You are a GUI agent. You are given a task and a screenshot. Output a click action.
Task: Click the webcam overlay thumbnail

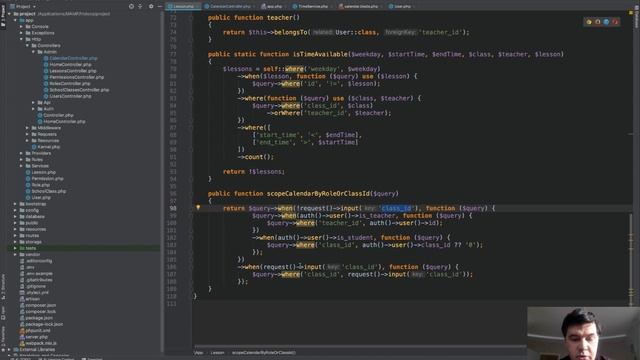(584, 333)
